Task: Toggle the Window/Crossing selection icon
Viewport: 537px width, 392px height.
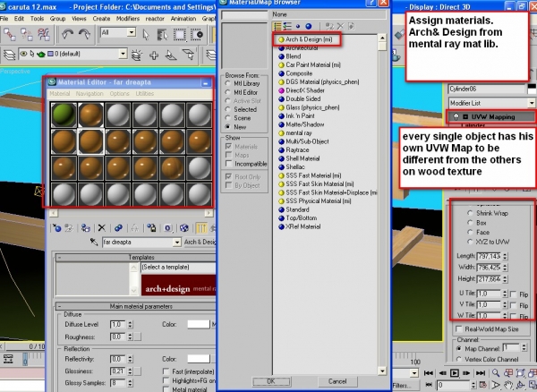Action: 197,35
